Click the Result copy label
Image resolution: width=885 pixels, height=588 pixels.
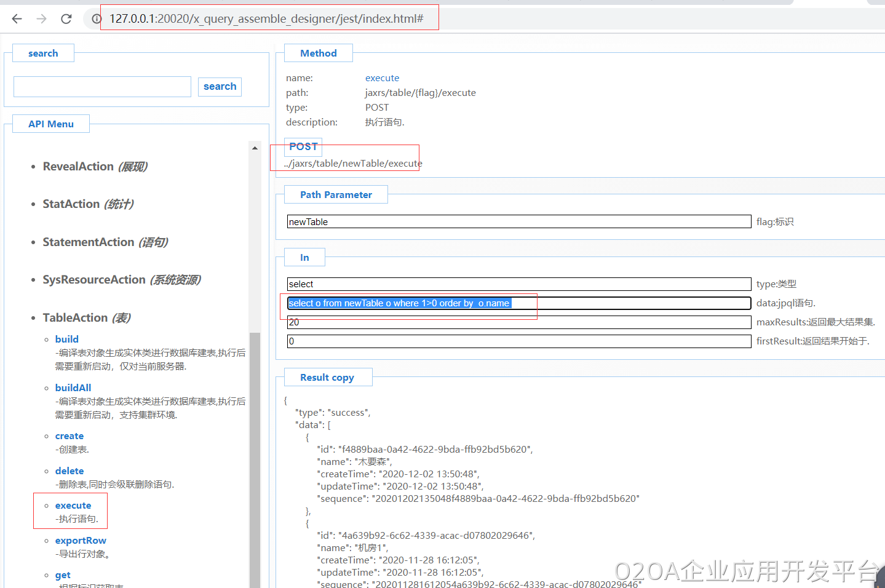327,378
